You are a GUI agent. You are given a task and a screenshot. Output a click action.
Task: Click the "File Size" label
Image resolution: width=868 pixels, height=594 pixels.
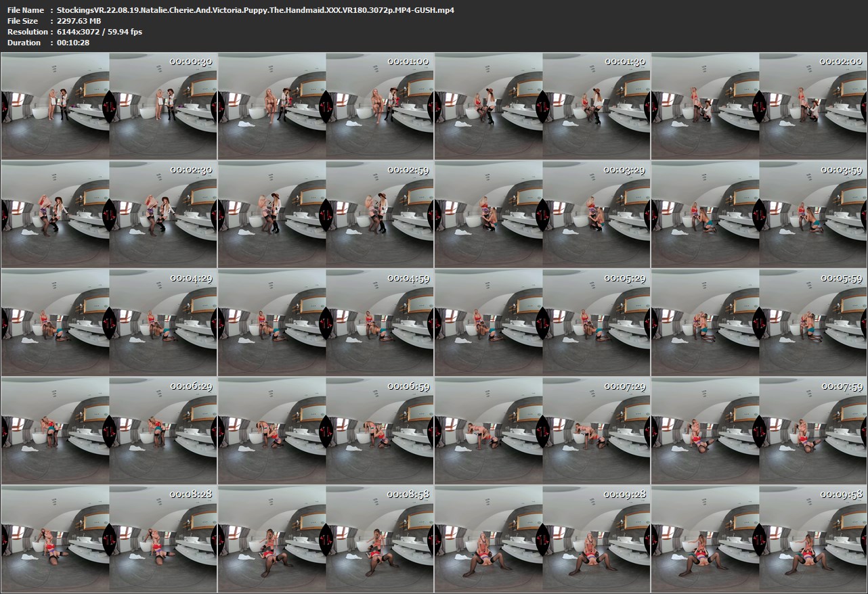22,21
